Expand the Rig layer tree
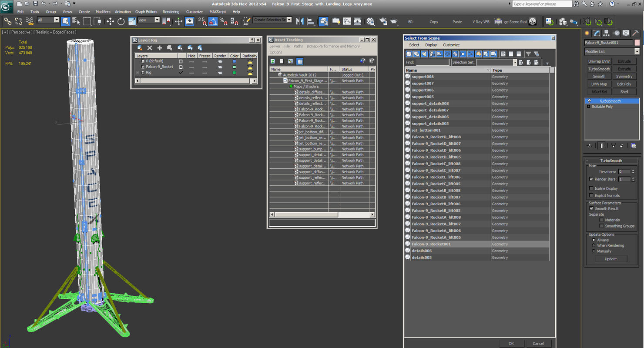 tap(138, 73)
